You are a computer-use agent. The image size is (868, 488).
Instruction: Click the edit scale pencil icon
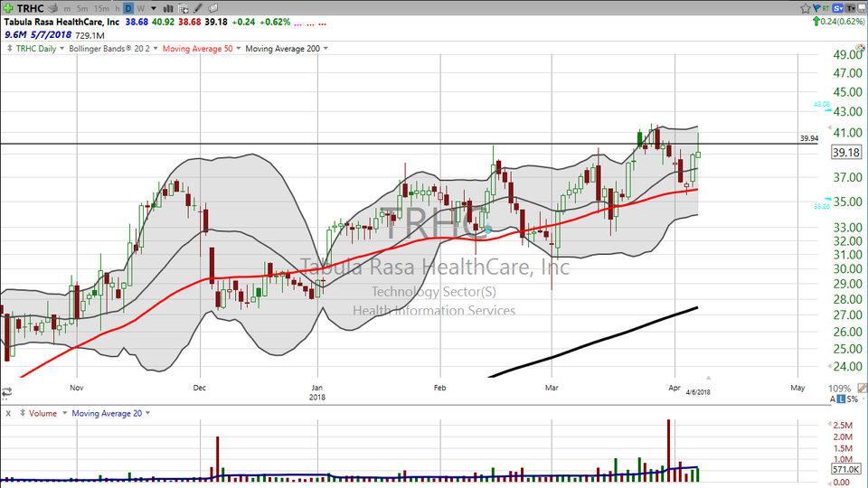click(862, 389)
